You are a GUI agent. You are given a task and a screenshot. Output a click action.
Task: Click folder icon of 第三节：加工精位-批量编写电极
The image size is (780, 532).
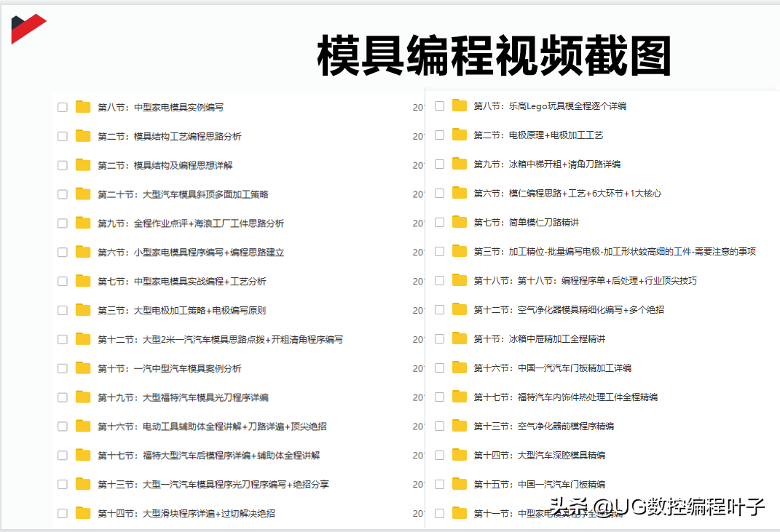459,251
